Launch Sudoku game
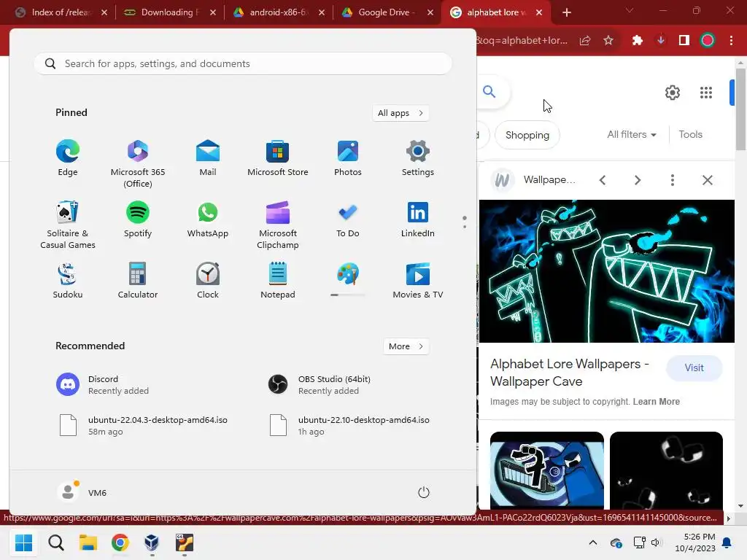Screen dimensions: 747x560 pos(68,281)
